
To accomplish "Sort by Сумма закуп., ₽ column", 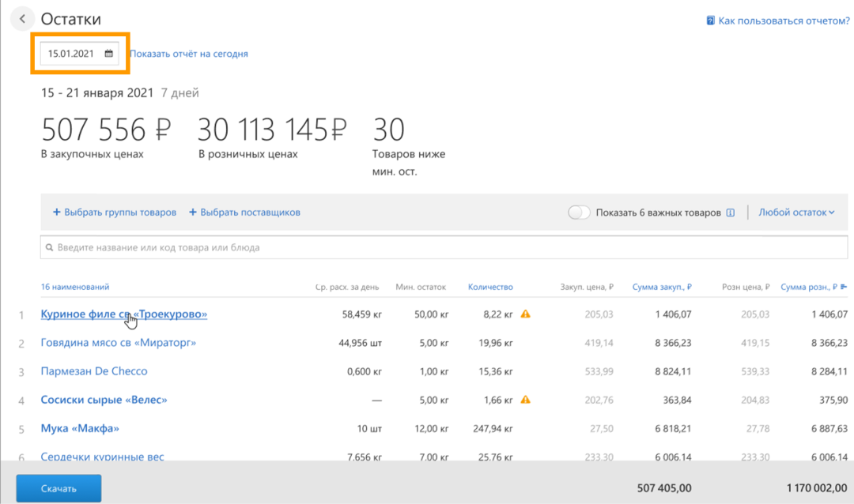I will [662, 287].
